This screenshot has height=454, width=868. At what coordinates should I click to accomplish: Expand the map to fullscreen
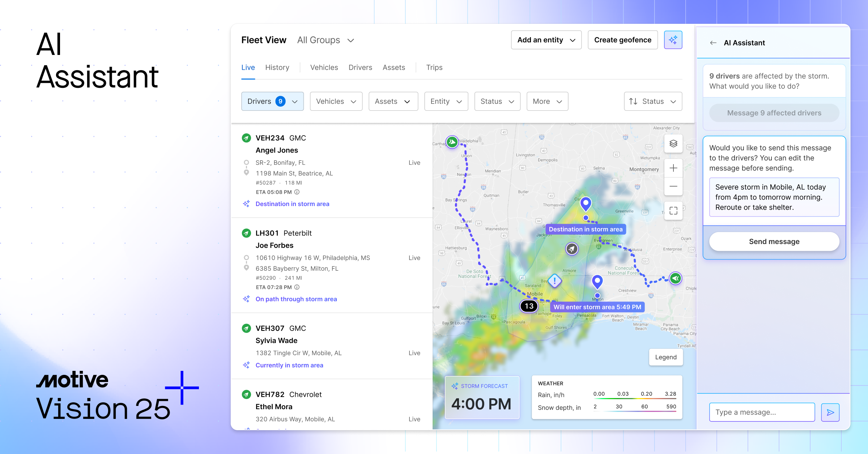point(673,210)
